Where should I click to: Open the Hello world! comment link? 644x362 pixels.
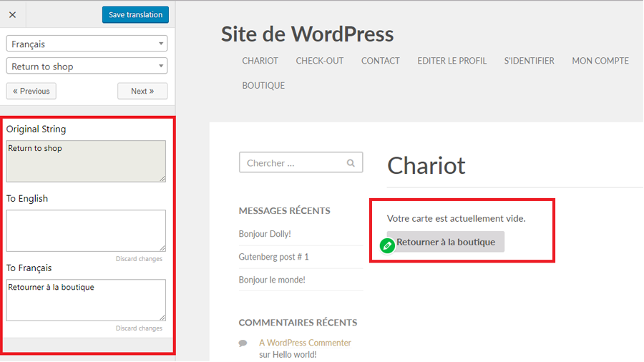tap(294, 355)
